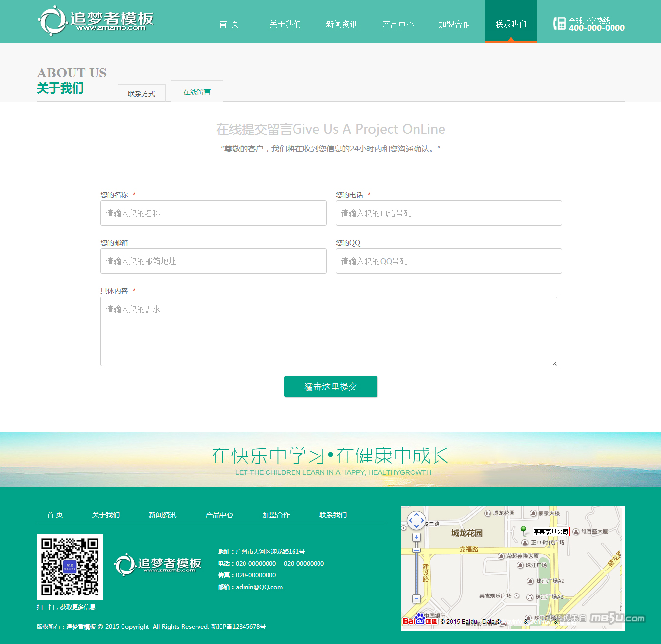Click the 追梦者模板 header logo

pyautogui.click(x=96, y=21)
